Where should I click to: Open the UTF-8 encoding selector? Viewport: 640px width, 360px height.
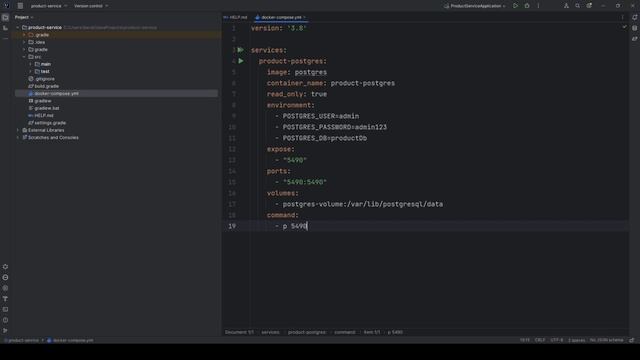(x=557, y=340)
